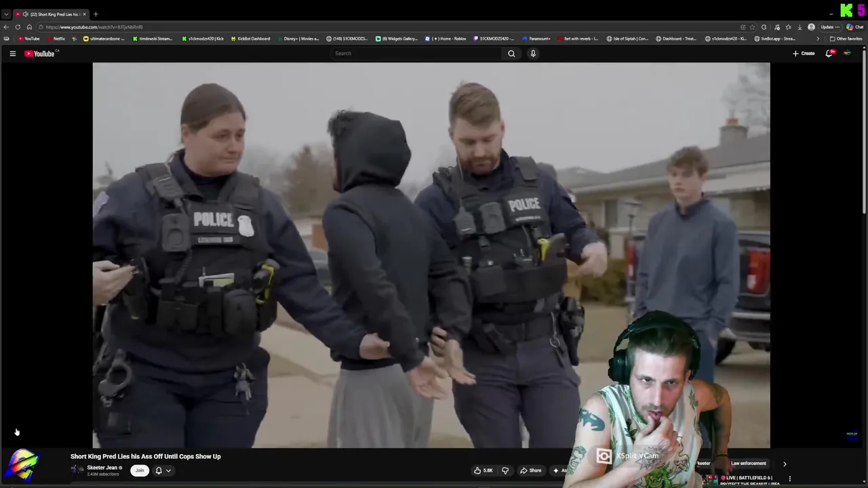
Task: Select Law enforcement chip
Action: pyautogui.click(x=749, y=464)
